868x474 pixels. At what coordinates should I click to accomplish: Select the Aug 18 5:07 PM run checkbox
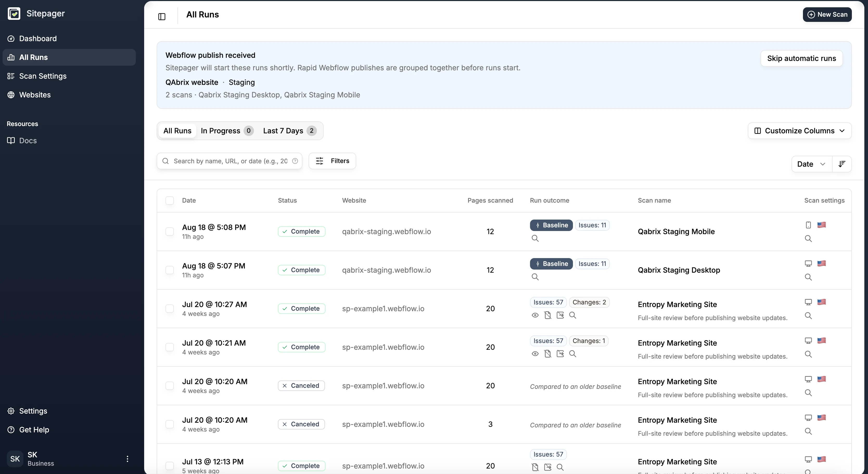[x=169, y=270]
